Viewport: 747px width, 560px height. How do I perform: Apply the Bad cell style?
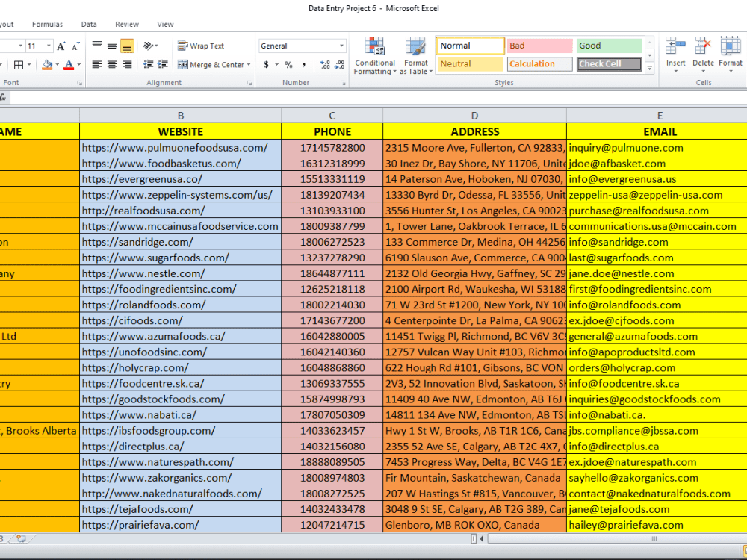539,46
